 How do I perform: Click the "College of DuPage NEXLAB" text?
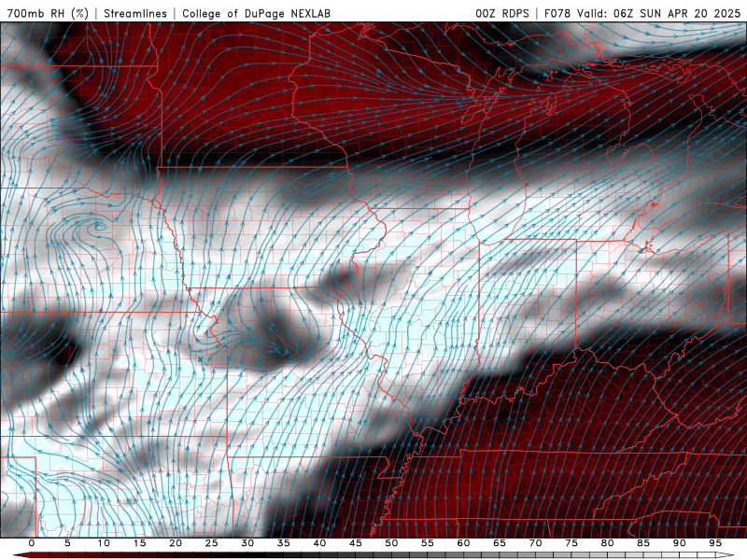(x=256, y=13)
